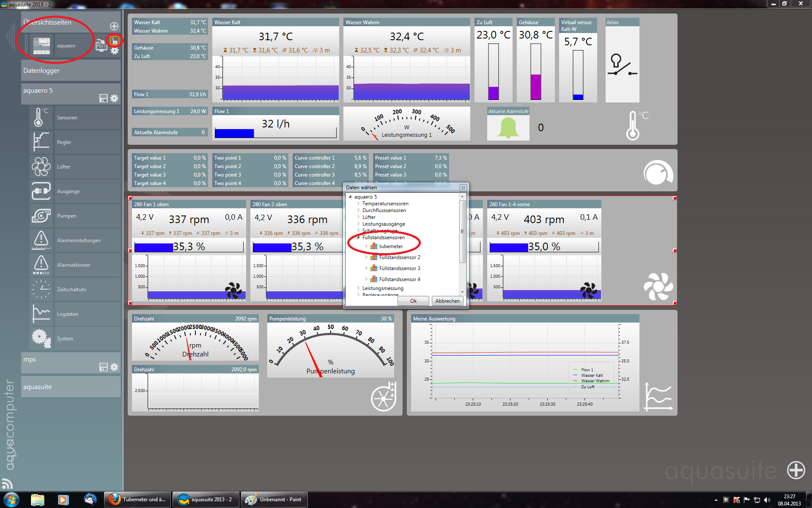Screen dimensions: 812x508
Task: Click the System gear icon in sidebar
Action: tap(41, 338)
